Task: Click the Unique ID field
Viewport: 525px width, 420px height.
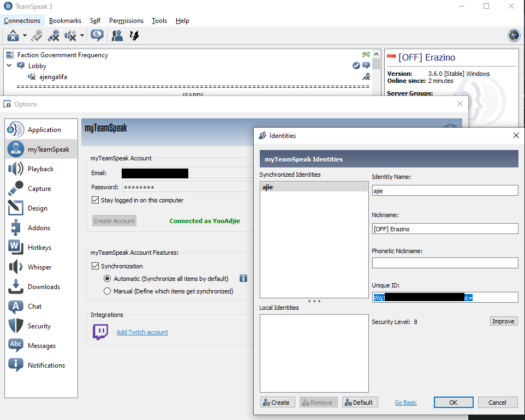Action: point(445,297)
